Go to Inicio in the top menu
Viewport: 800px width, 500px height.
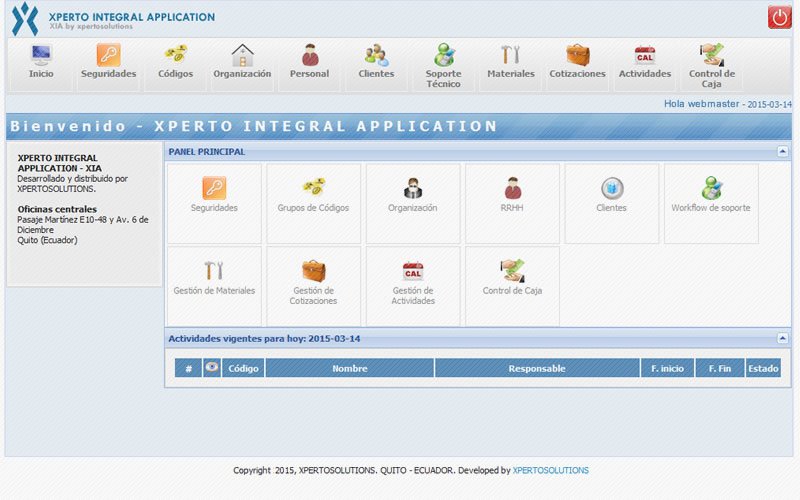pos(41,63)
